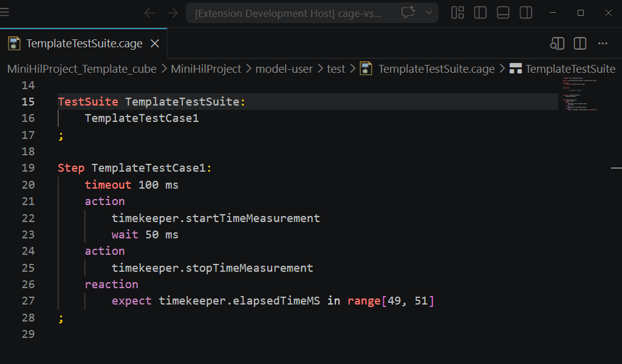Click the 'range' keyword on line 27

364,301
